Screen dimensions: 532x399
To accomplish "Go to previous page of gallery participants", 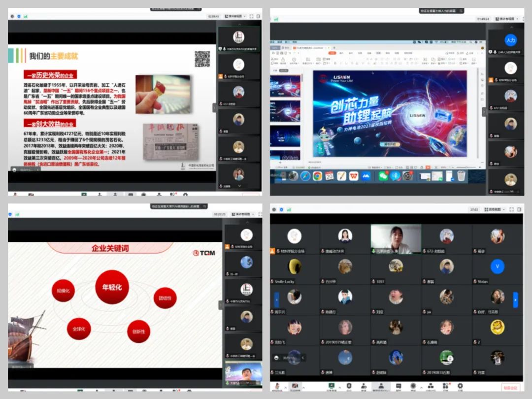I will pos(276,299).
